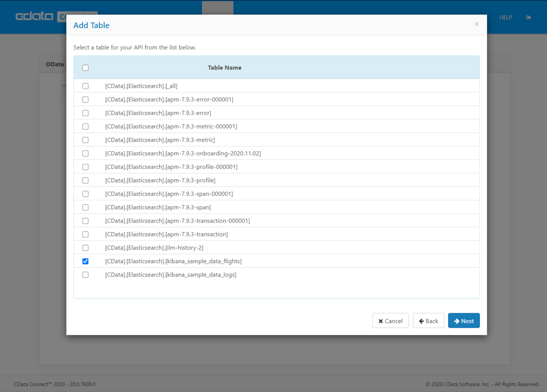Select the [apm-7.9.3-profile-000001] row text

pos(171,167)
